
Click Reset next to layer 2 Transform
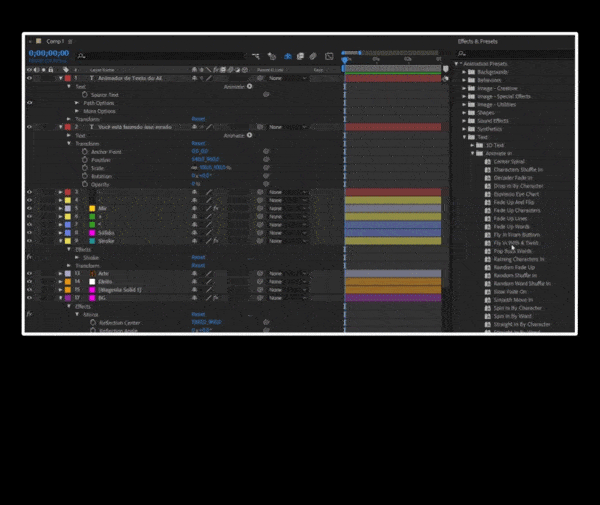pyautogui.click(x=198, y=143)
